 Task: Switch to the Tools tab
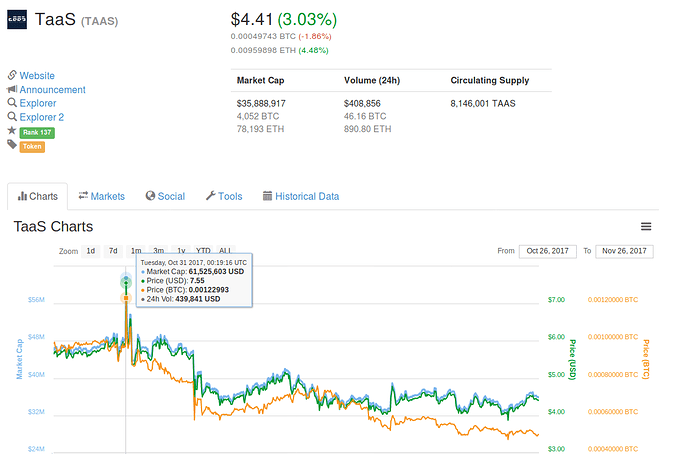[x=224, y=196]
